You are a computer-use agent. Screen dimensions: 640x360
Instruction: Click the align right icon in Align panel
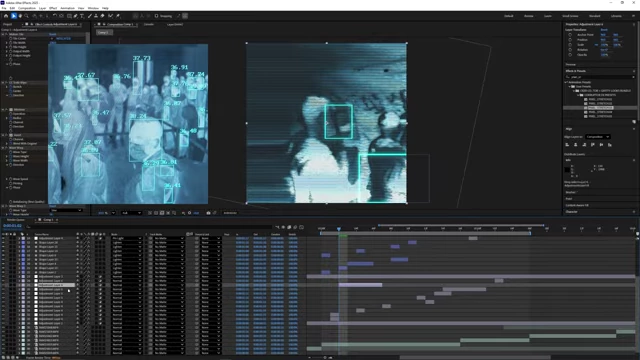click(584, 144)
